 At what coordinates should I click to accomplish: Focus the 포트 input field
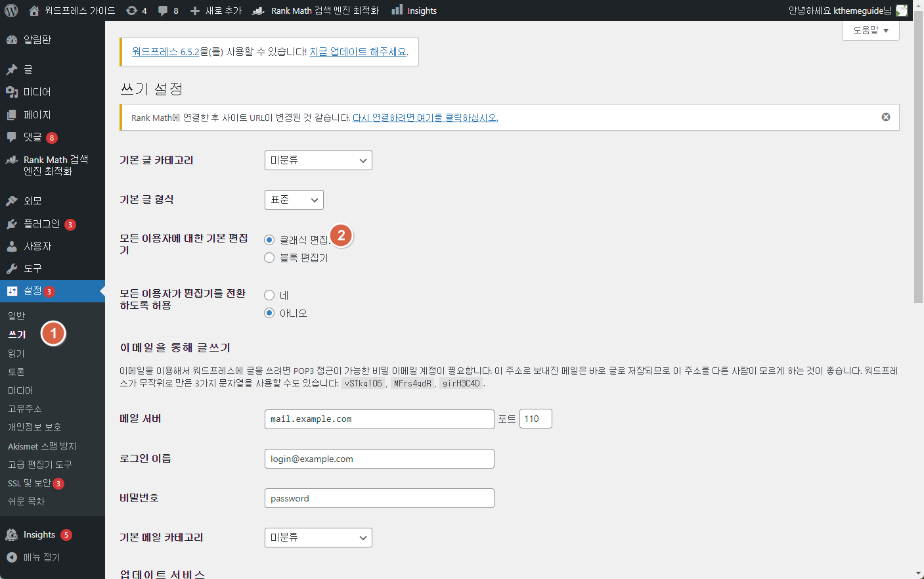click(536, 419)
